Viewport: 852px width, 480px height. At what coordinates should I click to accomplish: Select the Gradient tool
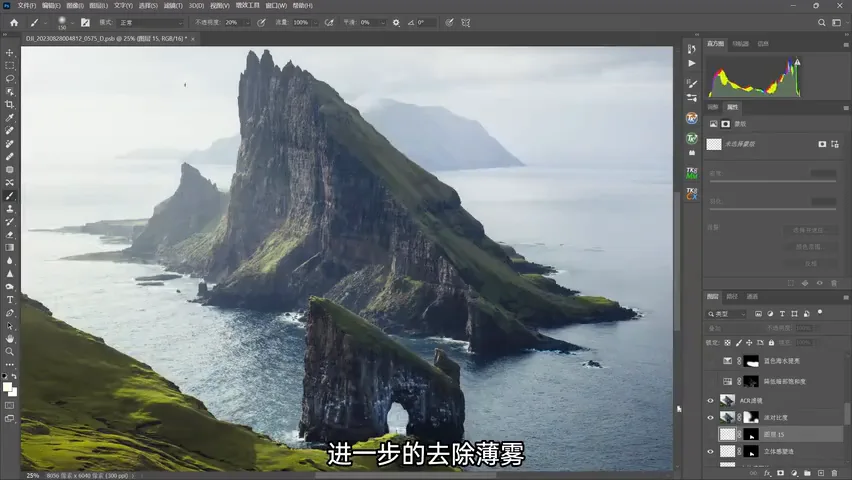[10, 248]
